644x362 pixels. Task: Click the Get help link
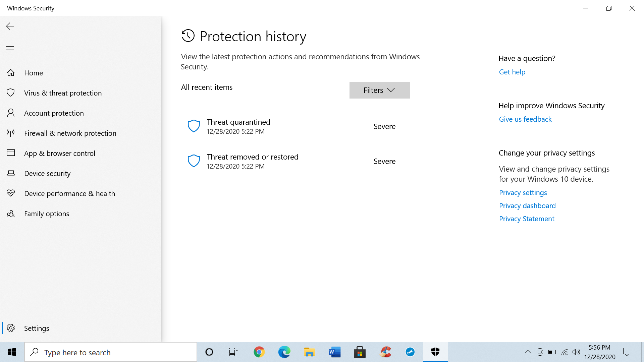coord(512,72)
